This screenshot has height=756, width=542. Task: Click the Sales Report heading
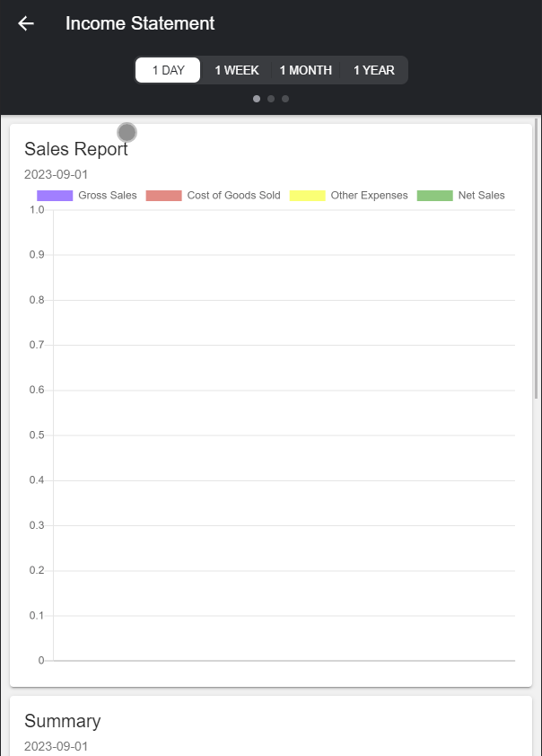pyautogui.click(x=76, y=149)
